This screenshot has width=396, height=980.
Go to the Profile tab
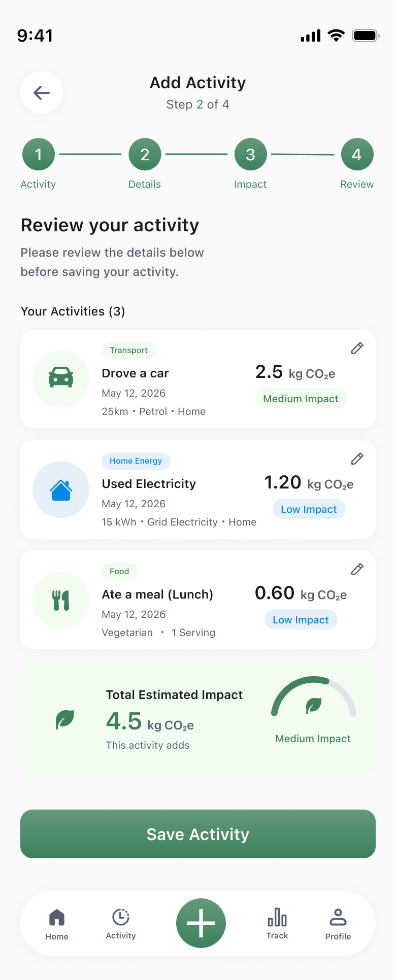[338, 925]
